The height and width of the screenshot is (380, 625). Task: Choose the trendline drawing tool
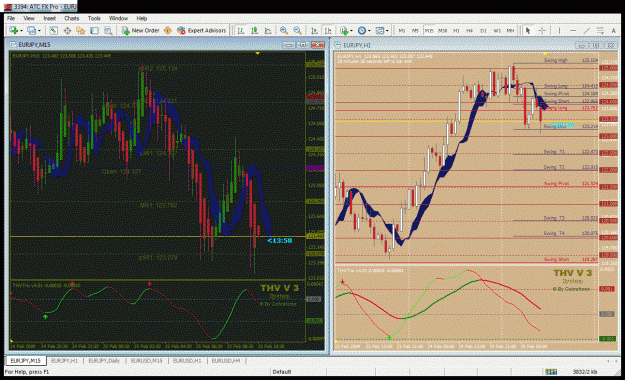click(x=587, y=30)
